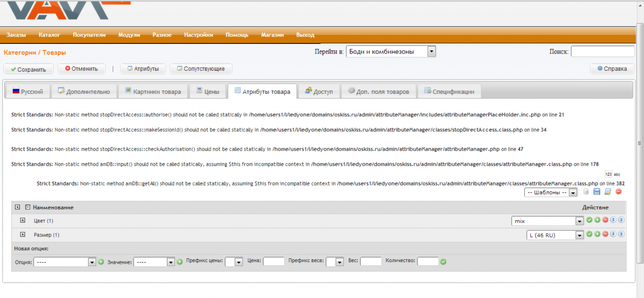Switch to the Спецификации tab
Image resolution: width=644 pixels, height=298 pixels.
(x=449, y=91)
